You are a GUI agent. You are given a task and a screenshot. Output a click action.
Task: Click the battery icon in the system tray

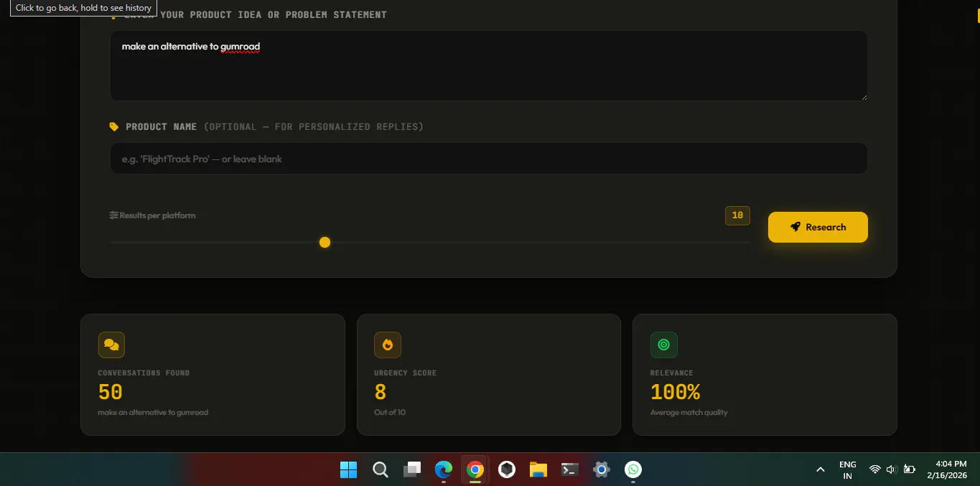[909, 469]
